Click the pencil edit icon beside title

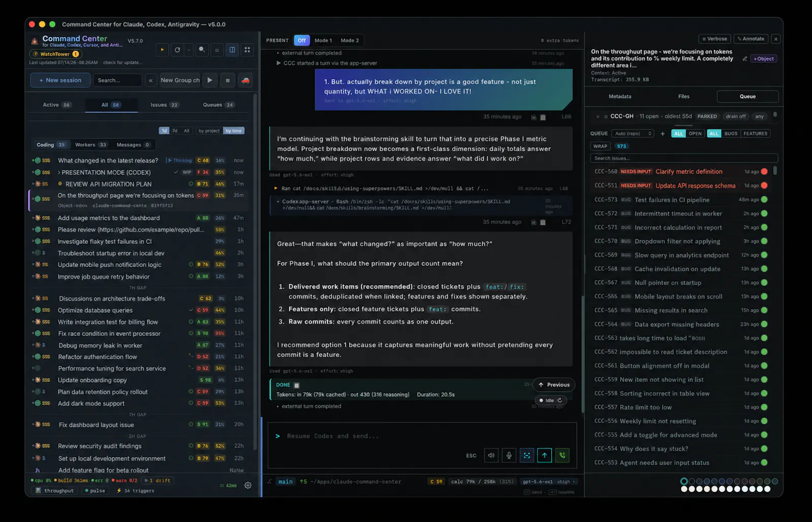pyautogui.click(x=745, y=59)
